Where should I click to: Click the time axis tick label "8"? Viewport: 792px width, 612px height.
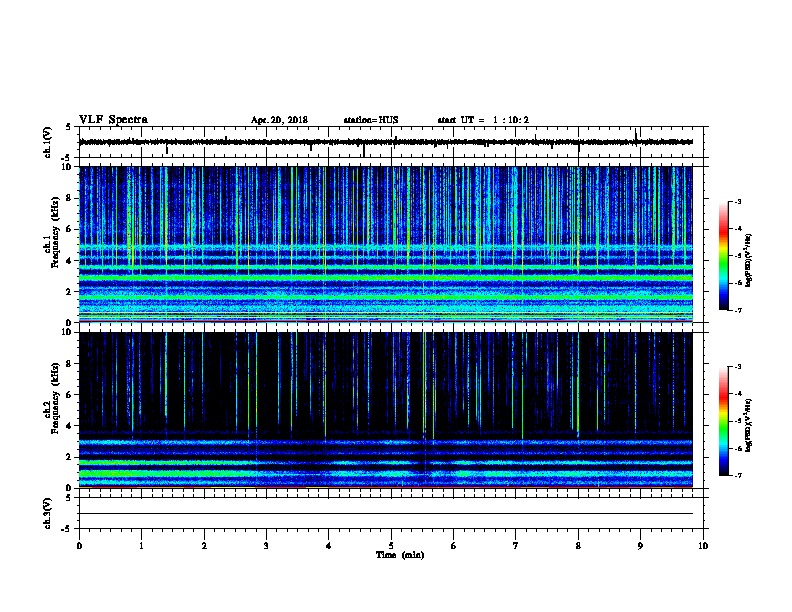coord(578,546)
